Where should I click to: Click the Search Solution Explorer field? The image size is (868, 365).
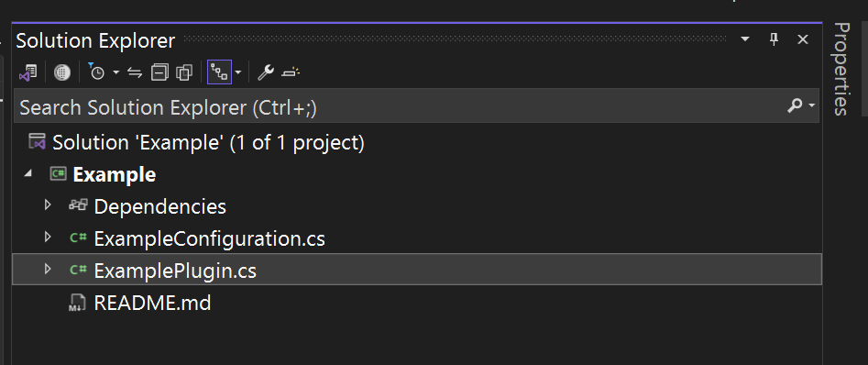click(399, 107)
